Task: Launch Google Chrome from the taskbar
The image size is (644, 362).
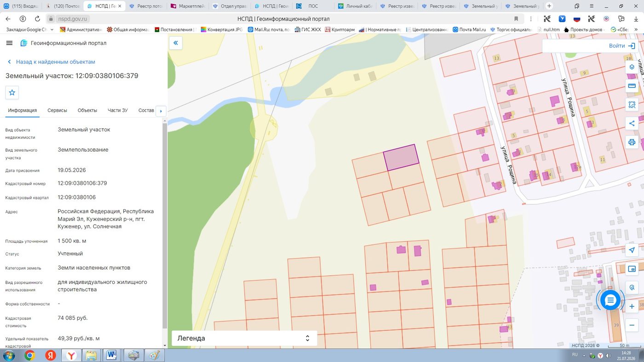Action: (30, 356)
